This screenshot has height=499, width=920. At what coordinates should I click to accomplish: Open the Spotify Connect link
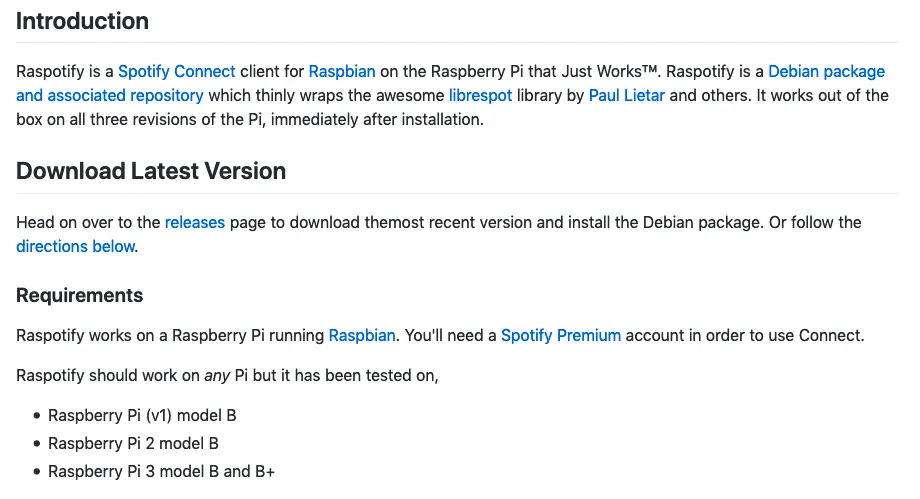[x=177, y=72]
